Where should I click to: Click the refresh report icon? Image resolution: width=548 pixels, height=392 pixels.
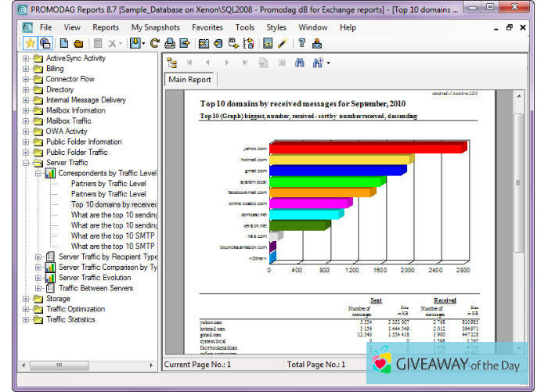click(155, 43)
